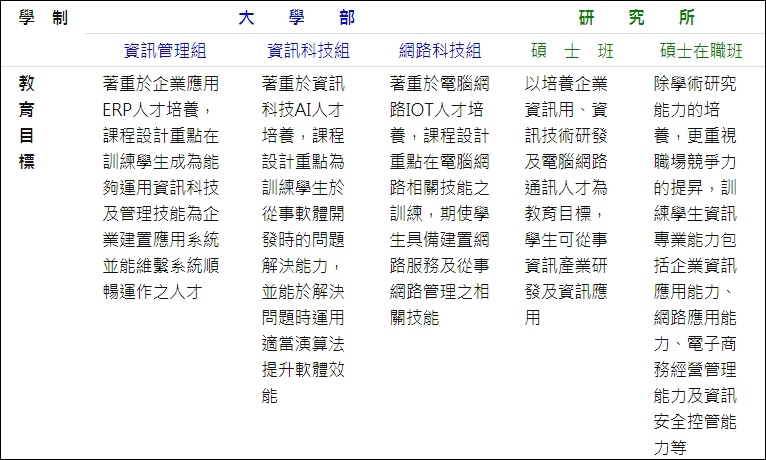Viewport: 766px width, 460px height.
Task: Click the 教育目標 row label
Action: [26, 122]
